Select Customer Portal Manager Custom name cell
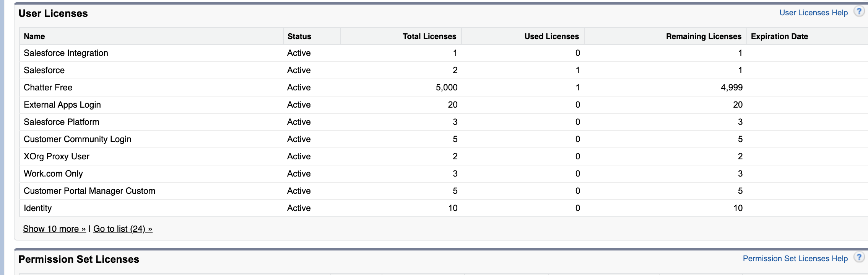Screen dimensions: 868x275 click(x=89, y=191)
